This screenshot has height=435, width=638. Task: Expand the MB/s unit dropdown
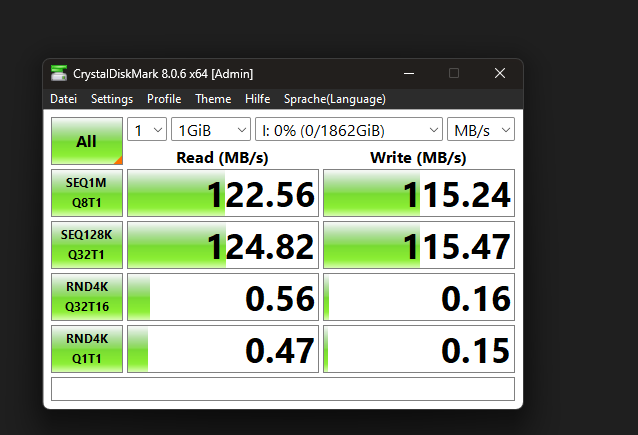click(481, 129)
